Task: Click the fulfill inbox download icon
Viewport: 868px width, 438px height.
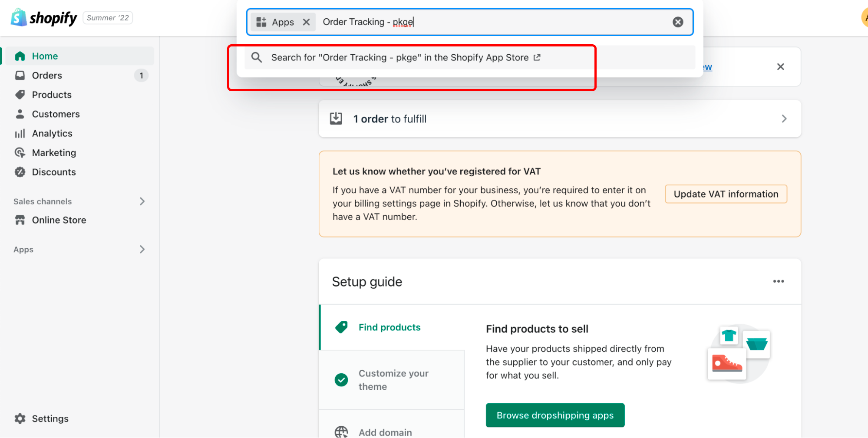Action: [336, 119]
